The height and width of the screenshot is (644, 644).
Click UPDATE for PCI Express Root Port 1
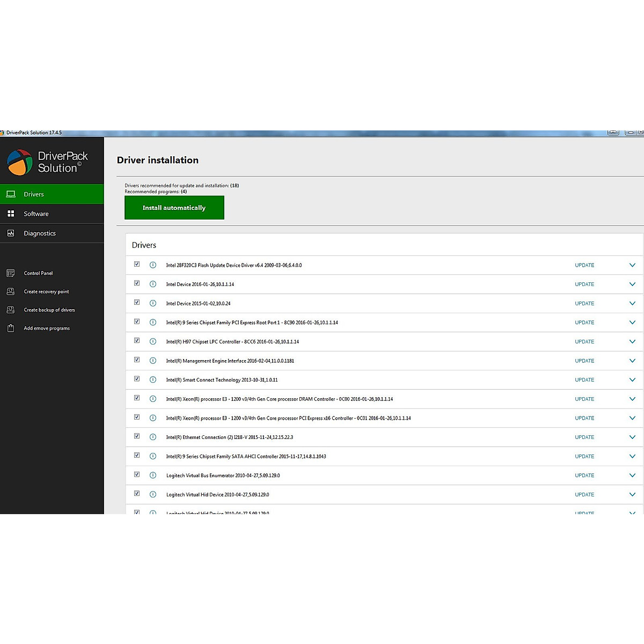584,323
